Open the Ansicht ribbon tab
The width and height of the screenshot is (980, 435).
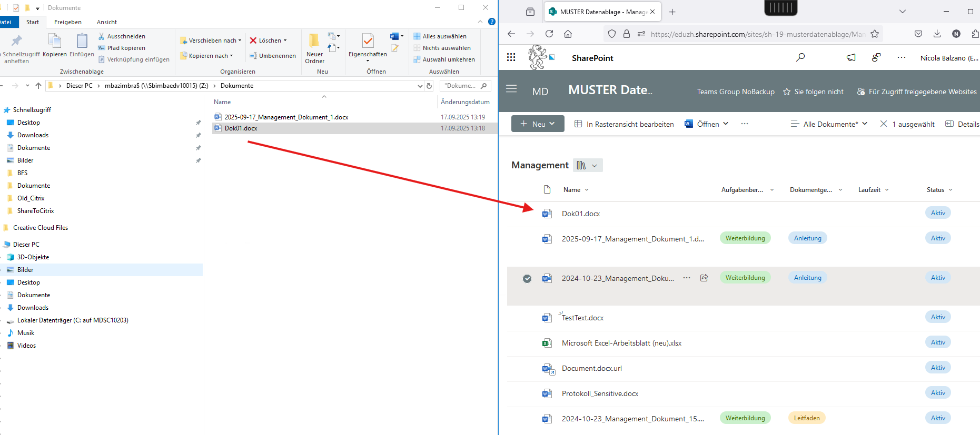[107, 22]
